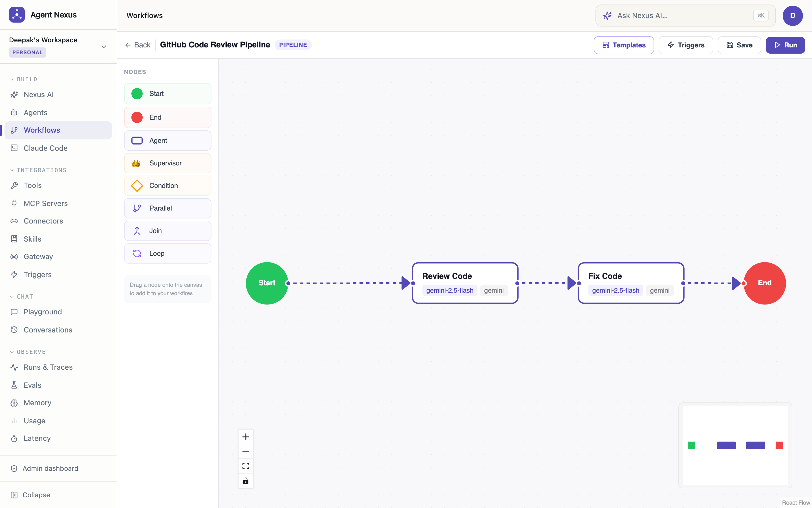The image size is (812, 508).
Task: Click the MCP Servers plug icon
Action: [x=14, y=203]
